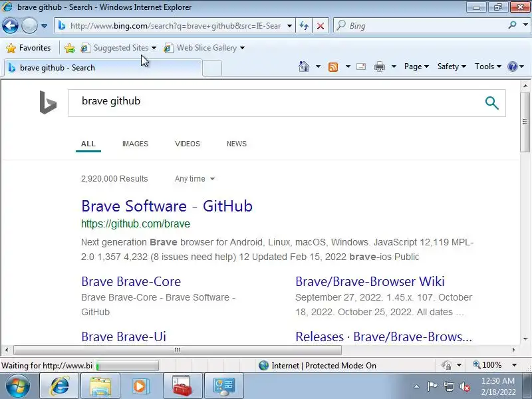
Task: Click Internet Protected Mode status text
Action: pos(324,366)
